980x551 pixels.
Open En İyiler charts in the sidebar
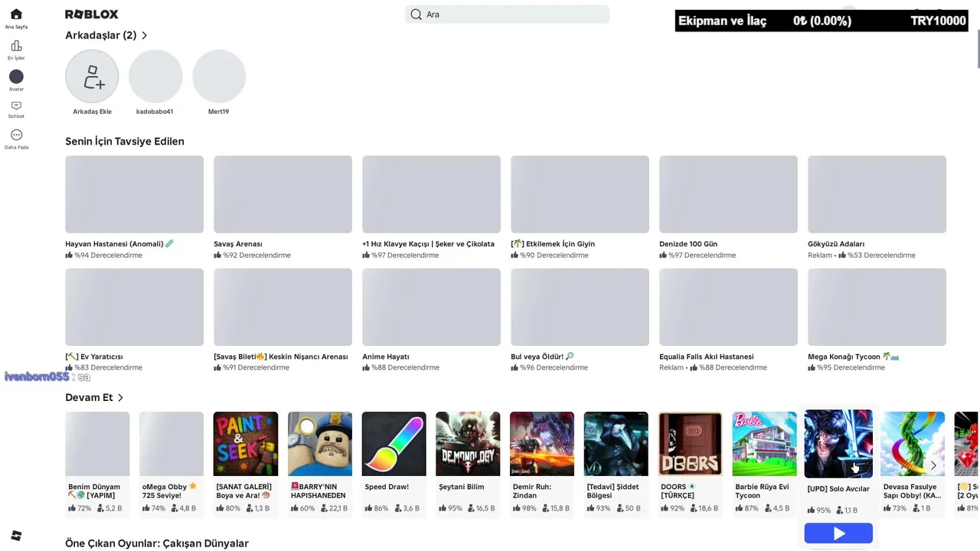[x=16, y=51]
